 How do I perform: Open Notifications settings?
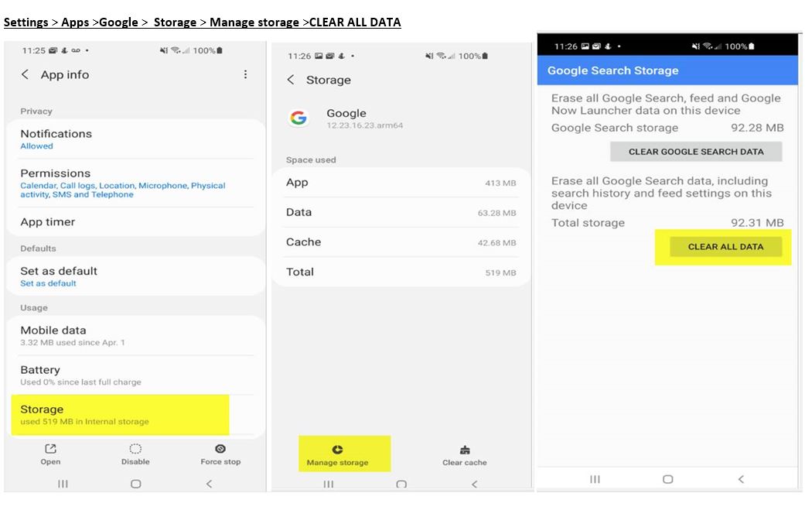click(x=56, y=139)
